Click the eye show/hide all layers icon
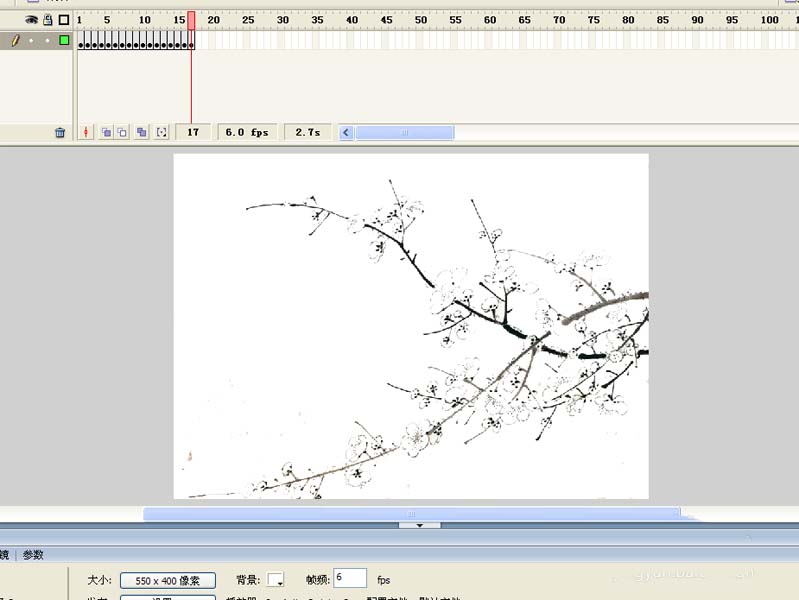This screenshot has width=799, height=600. click(x=32, y=20)
